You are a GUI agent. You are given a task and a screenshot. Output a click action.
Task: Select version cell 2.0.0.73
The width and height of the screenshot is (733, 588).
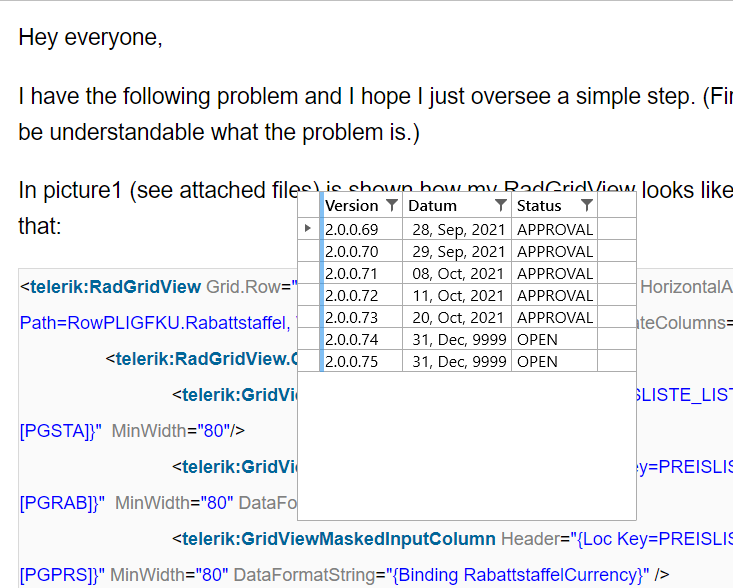352,317
